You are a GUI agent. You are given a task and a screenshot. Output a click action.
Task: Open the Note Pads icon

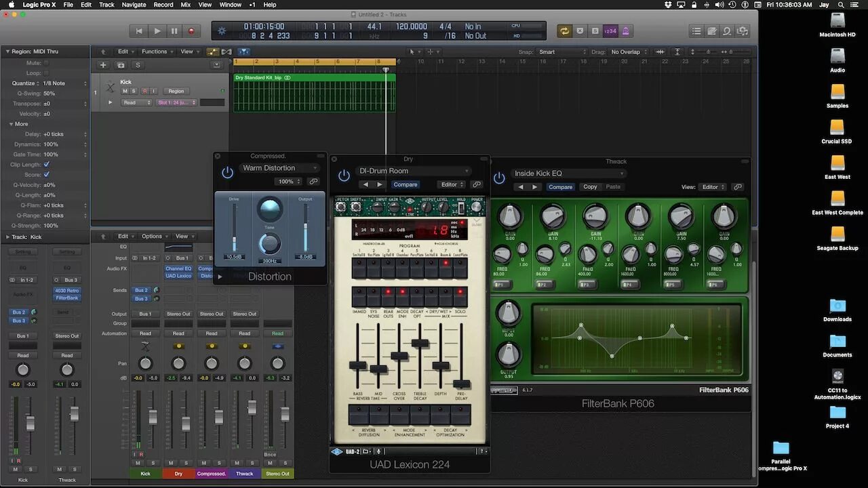712,30
